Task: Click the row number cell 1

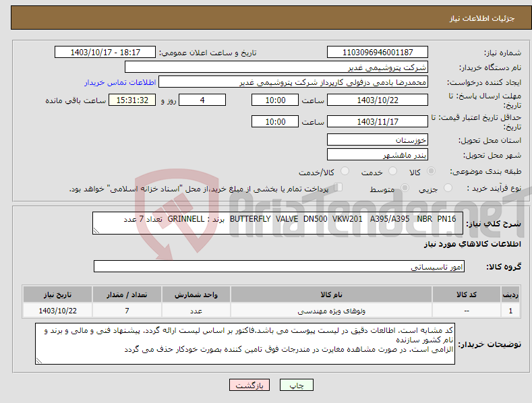Action: pyautogui.click(x=510, y=311)
